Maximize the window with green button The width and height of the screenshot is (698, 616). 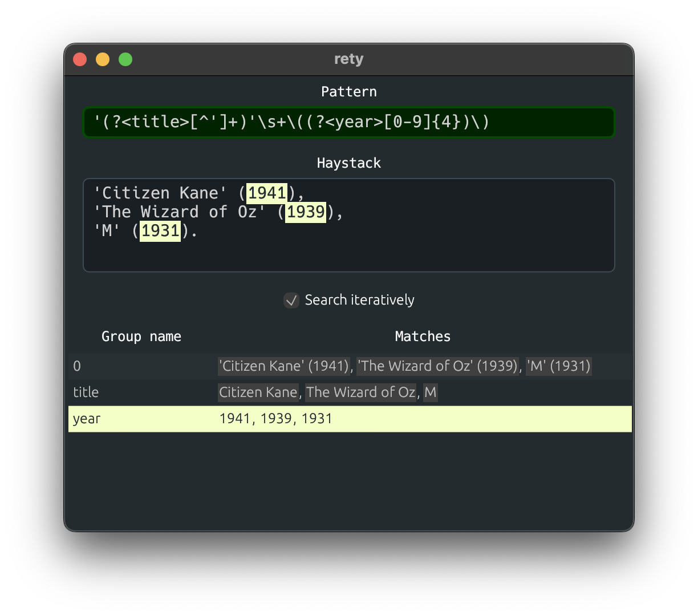coord(125,59)
